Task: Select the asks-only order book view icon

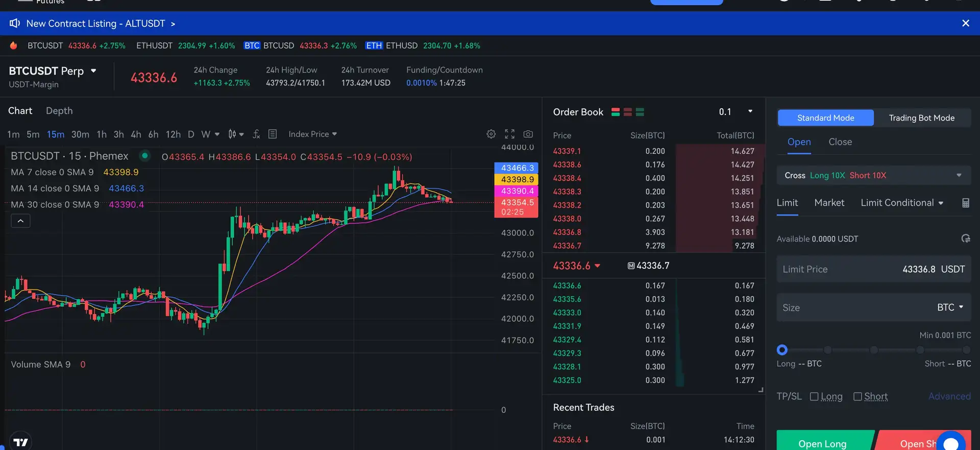Action: click(x=628, y=112)
